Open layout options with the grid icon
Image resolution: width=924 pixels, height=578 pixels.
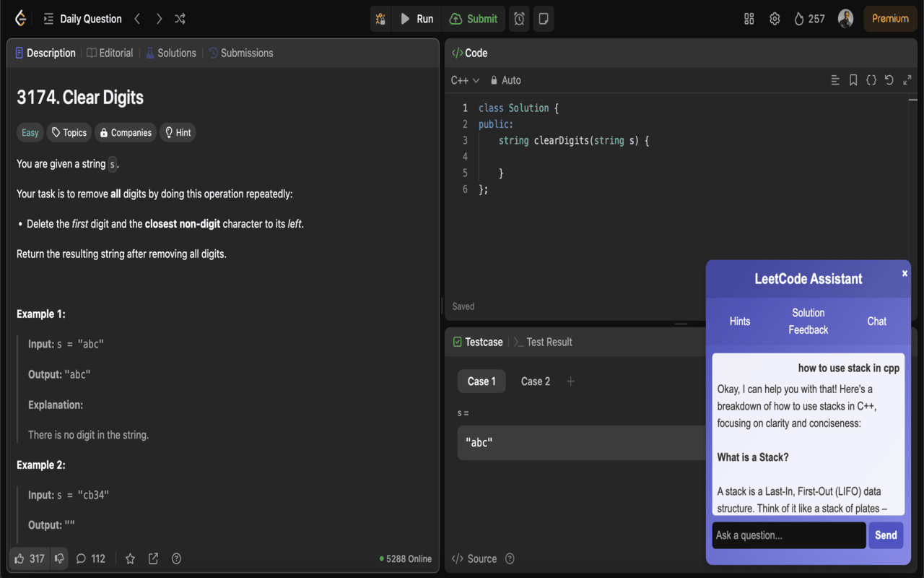749,18
